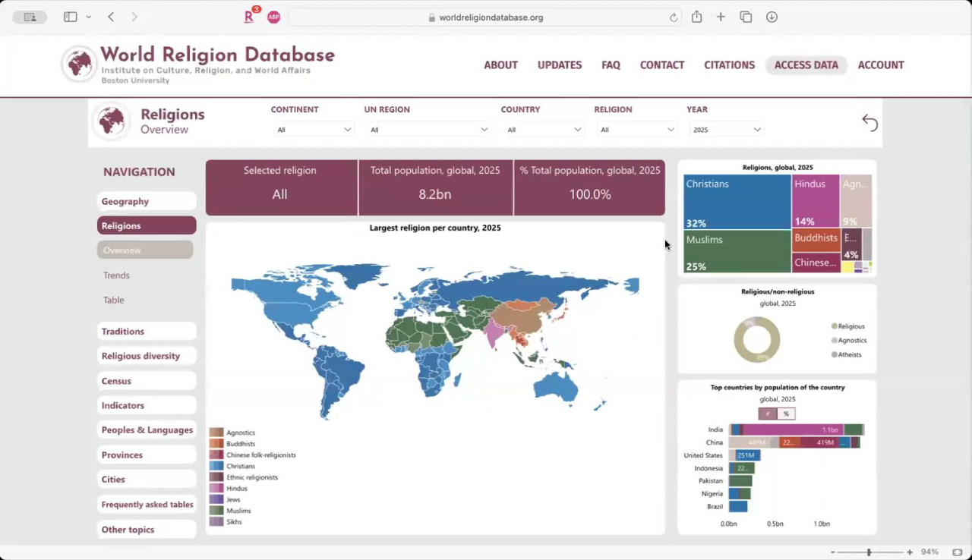Viewport: 972px width, 560px height.
Task: Open the FAQ page in top navigation
Action: pyautogui.click(x=611, y=65)
